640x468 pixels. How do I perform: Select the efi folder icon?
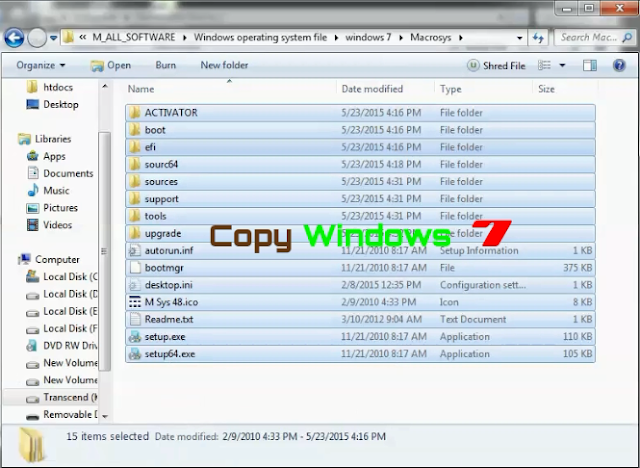[x=135, y=147]
